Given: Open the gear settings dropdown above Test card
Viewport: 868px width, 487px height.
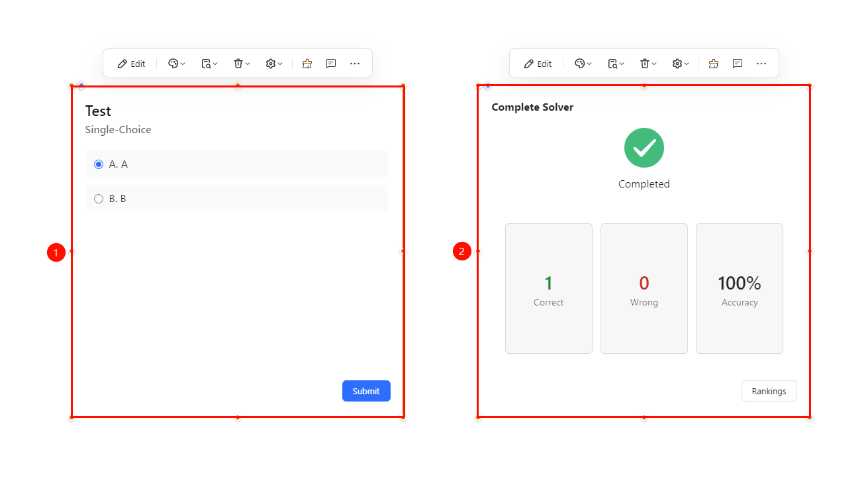Looking at the screenshot, I should coord(274,64).
